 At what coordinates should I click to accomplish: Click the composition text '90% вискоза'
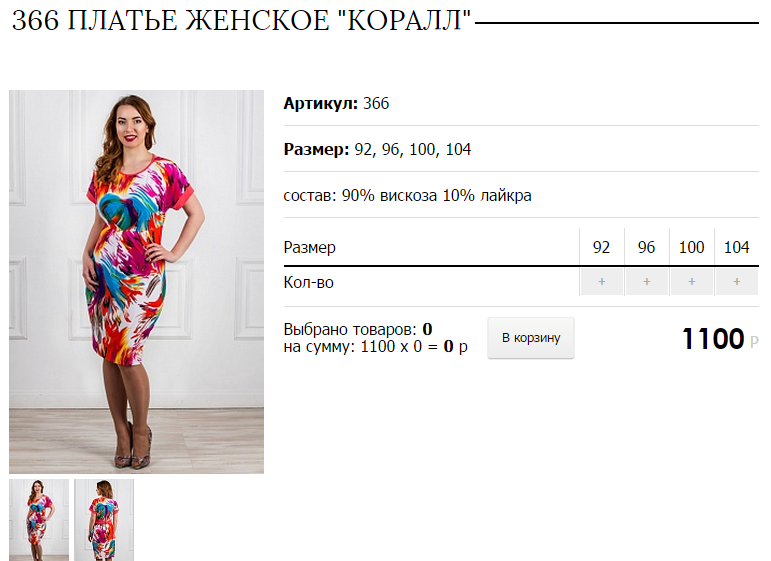[x=389, y=196]
